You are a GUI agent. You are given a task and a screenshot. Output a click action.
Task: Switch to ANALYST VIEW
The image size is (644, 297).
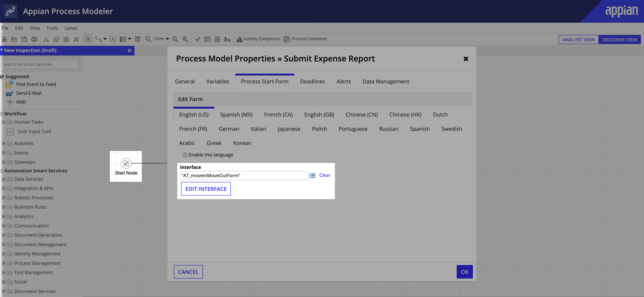coord(578,40)
